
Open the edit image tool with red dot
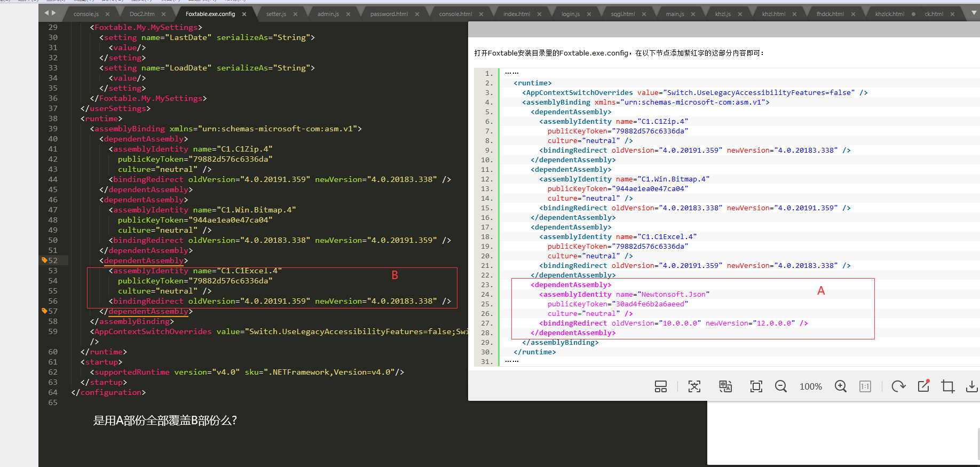click(923, 386)
